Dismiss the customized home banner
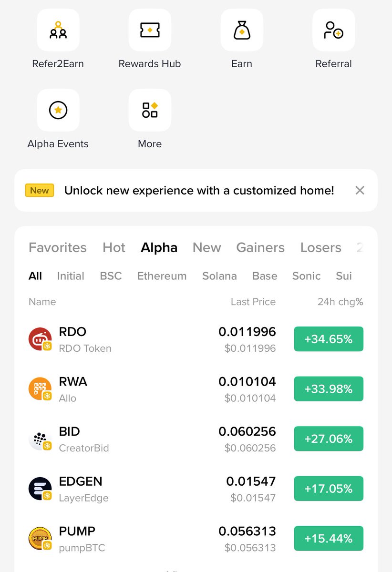The height and width of the screenshot is (572, 392). coord(360,191)
